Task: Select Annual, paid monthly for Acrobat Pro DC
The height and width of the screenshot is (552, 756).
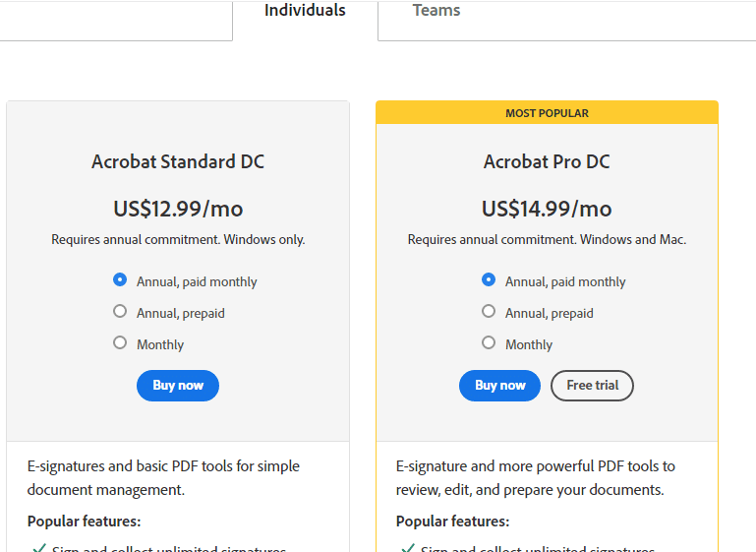Action: 489,279
